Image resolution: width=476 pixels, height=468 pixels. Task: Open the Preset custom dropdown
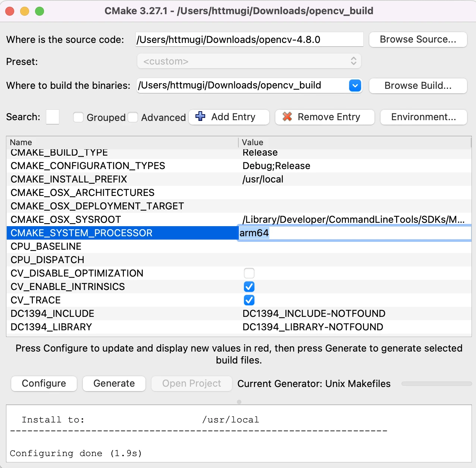(249, 61)
